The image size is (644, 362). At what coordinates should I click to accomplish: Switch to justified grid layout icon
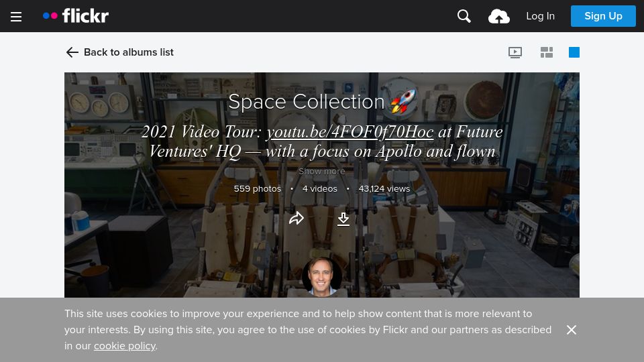(546, 52)
